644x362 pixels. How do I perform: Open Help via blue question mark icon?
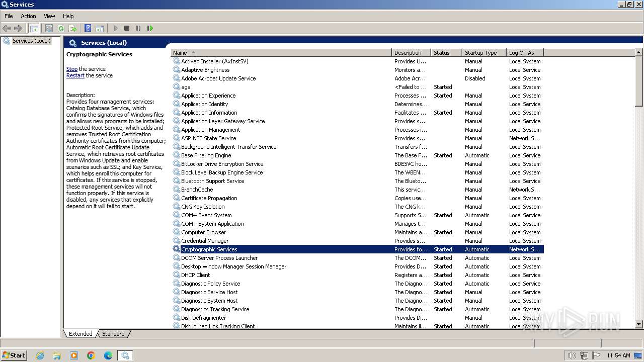click(88, 28)
